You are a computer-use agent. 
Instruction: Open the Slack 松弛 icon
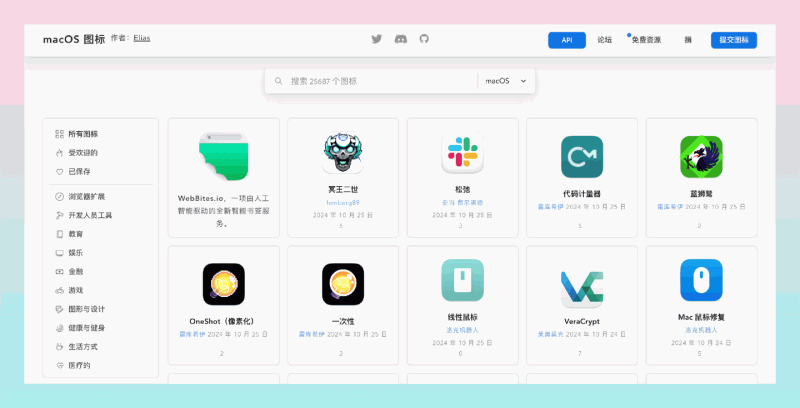point(463,152)
